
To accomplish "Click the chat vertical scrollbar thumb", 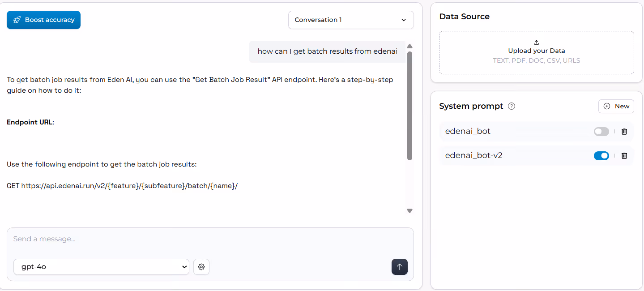I will pos(409,106).
